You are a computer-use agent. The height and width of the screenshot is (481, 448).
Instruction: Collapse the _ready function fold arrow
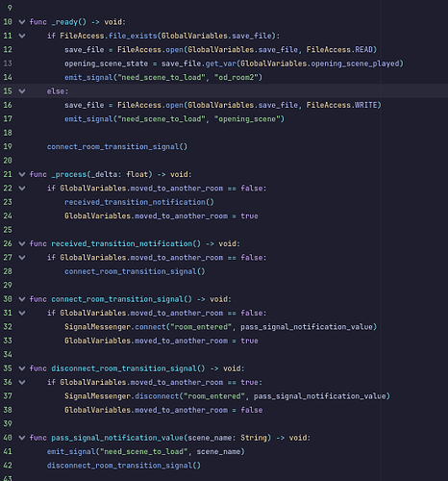pos(22,22)
